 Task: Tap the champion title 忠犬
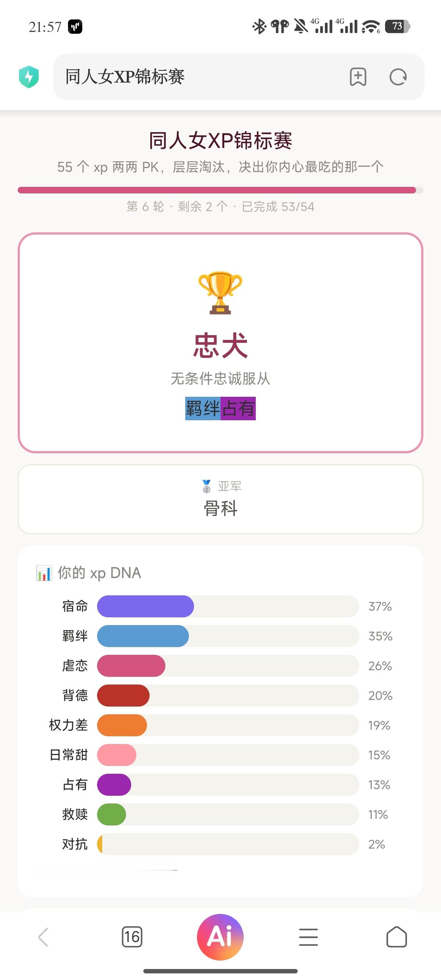point(220,345)
